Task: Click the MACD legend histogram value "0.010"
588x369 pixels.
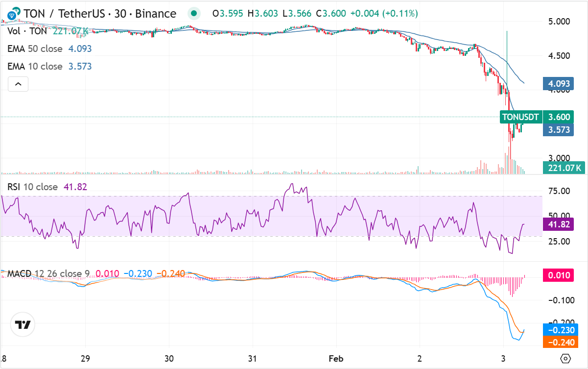Action: click(x=107, y=273)
